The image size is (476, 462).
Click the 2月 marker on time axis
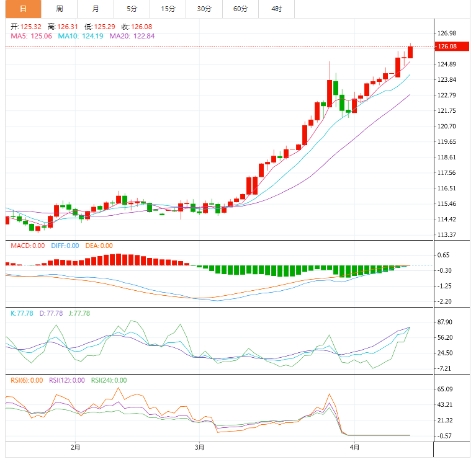[x=76, y=446]
